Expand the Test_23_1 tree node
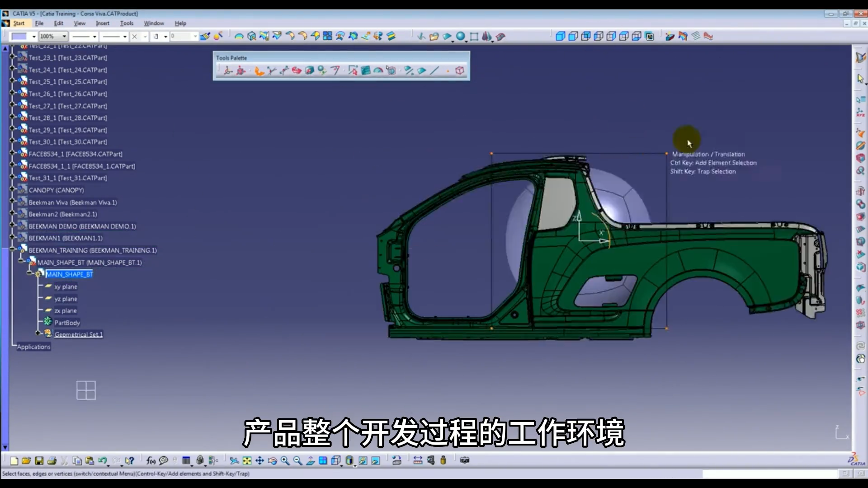Image resolution: width=868 pixels, height=488 pixels. tap(12, 56)
